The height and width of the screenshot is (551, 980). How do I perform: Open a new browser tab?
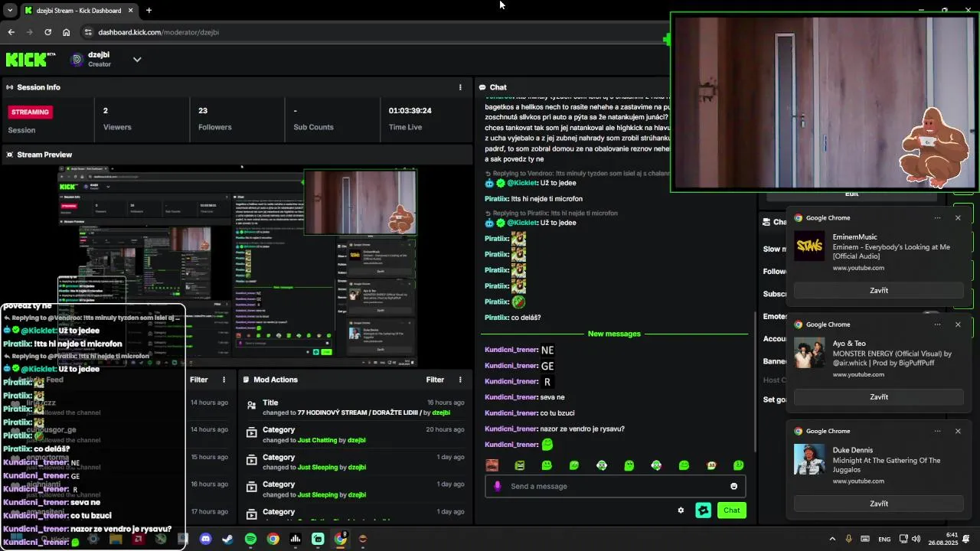pyautogui.click(x=149, y=11)
